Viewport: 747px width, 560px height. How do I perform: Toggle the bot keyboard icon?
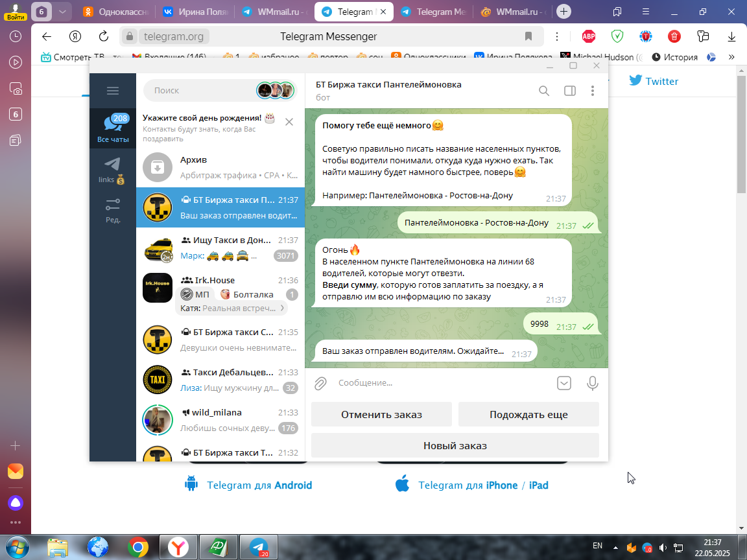[x=563, y=383]
